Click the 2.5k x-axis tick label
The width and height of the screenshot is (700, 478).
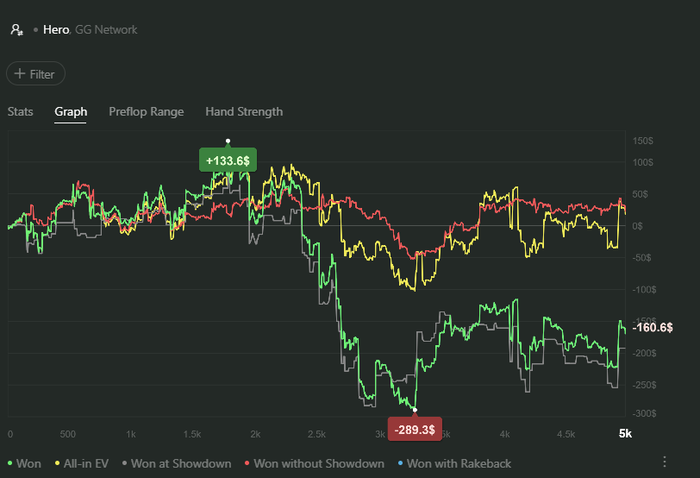(x=317, y=434)
